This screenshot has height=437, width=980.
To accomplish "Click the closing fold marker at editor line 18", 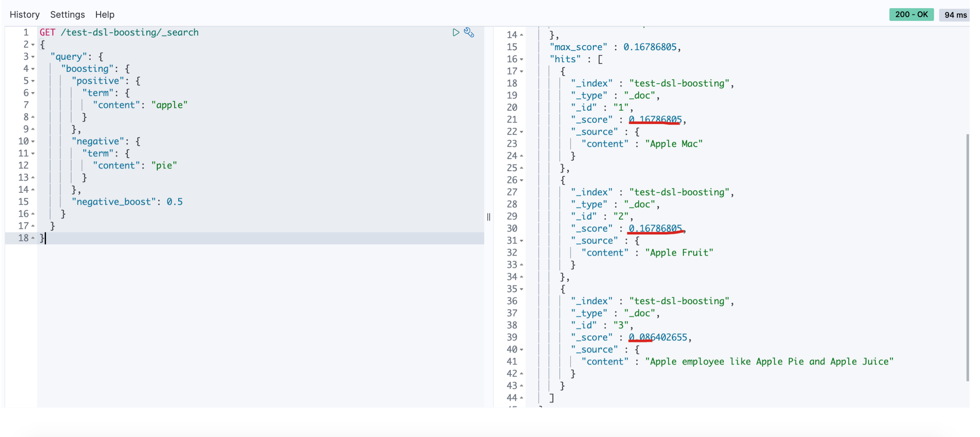I will pos(33,238).
